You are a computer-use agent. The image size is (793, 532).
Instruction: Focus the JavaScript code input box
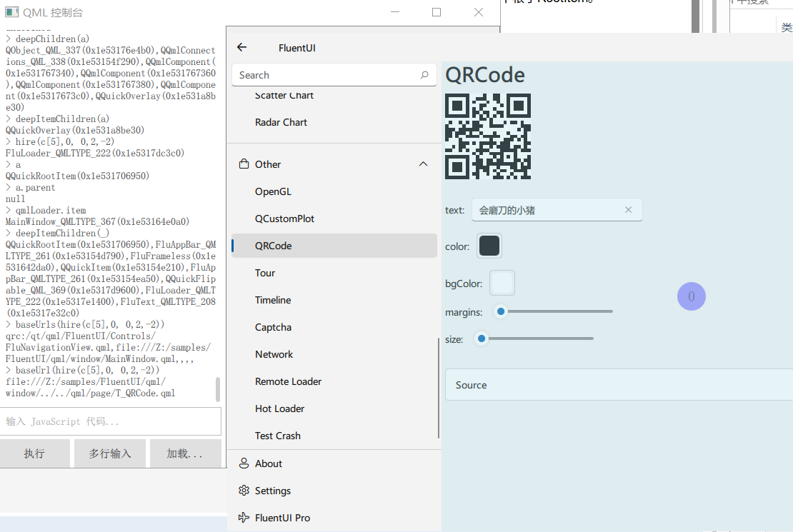[111, 421]
